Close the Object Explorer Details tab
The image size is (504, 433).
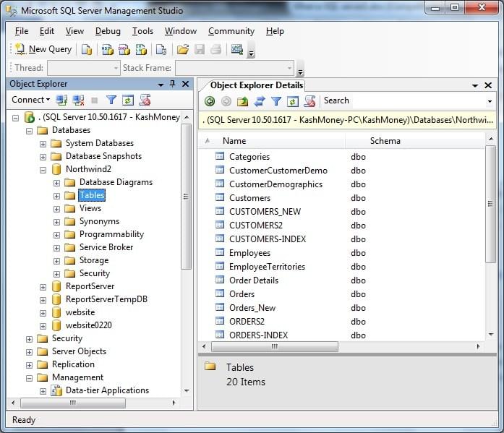tap(488, 85)
